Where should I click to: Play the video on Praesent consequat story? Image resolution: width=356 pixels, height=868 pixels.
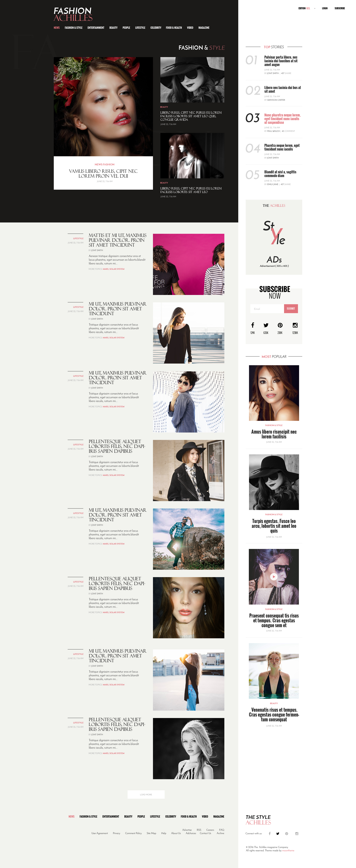(x=274, y=577)
